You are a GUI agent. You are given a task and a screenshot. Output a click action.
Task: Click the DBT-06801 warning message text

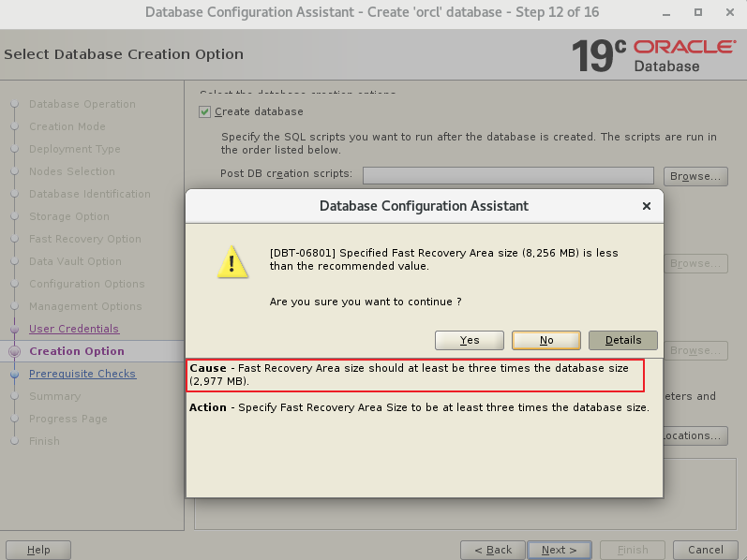point(444,259)
